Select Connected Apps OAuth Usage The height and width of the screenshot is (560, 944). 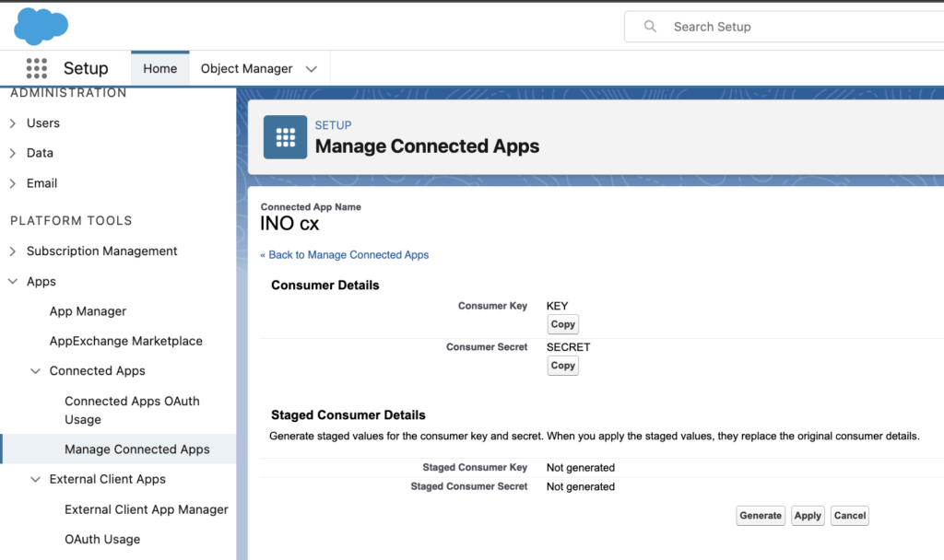pyautogui.click(x=132, y=410)
